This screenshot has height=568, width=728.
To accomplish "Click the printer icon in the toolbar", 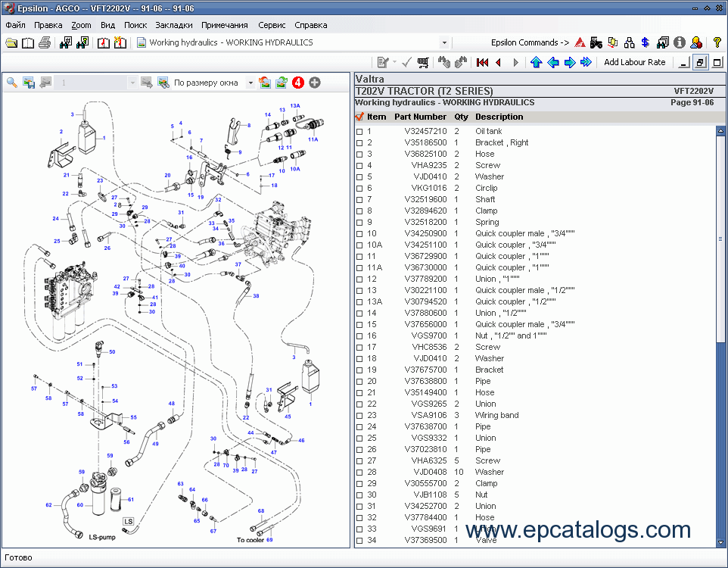I will coord(45,42).
